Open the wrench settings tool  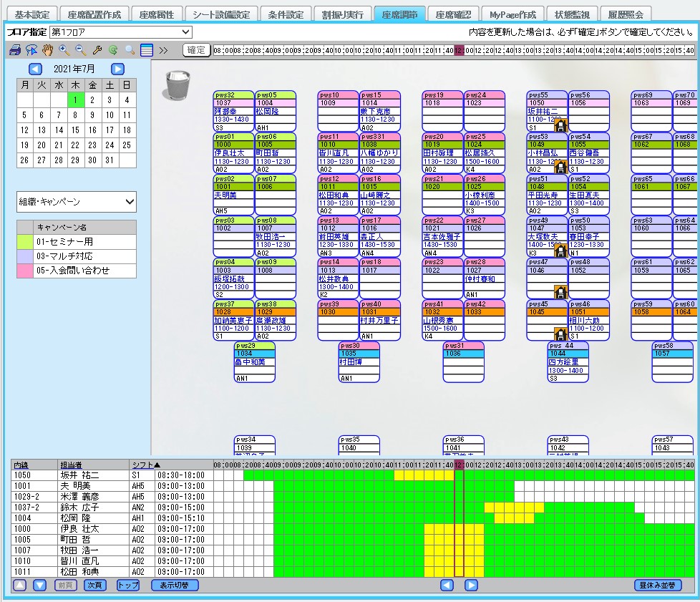point(97,50)
